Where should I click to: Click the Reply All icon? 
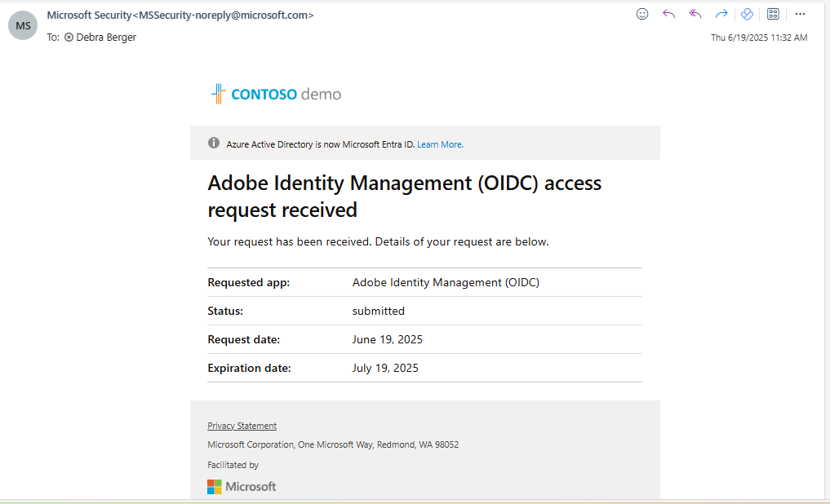tap(695, 15)
